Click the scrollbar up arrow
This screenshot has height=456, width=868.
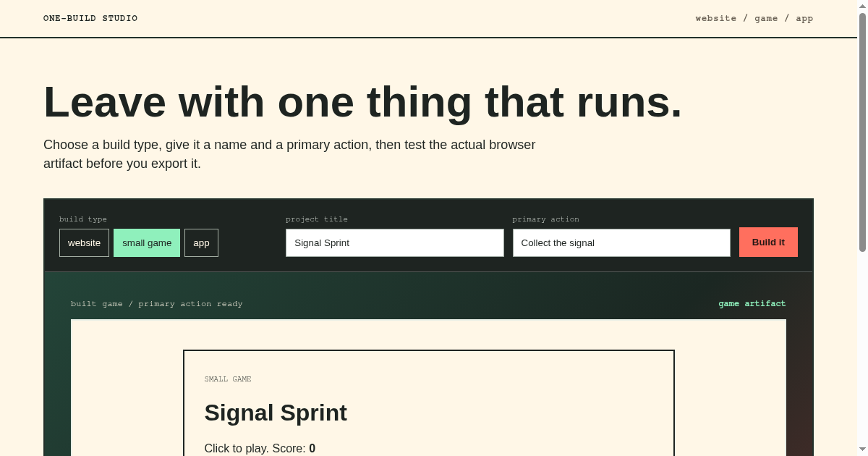tap(862, 6)
